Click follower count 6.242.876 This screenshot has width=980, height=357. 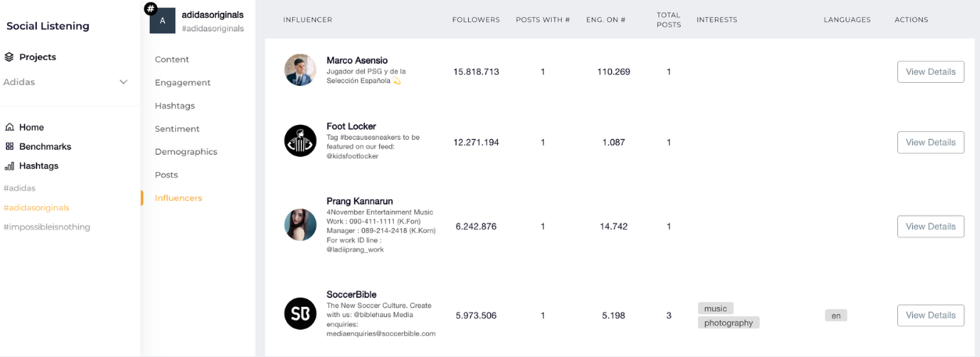point(476,227)
